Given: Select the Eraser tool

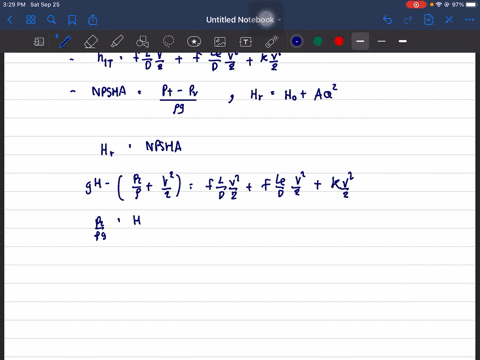Looking at the screenshot, I should coord(91,42).
